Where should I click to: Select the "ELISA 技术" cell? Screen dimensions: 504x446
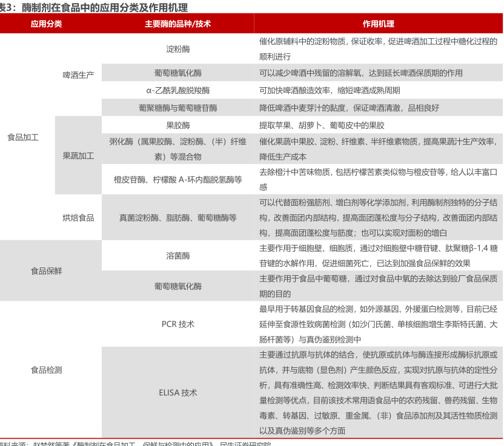177,393
